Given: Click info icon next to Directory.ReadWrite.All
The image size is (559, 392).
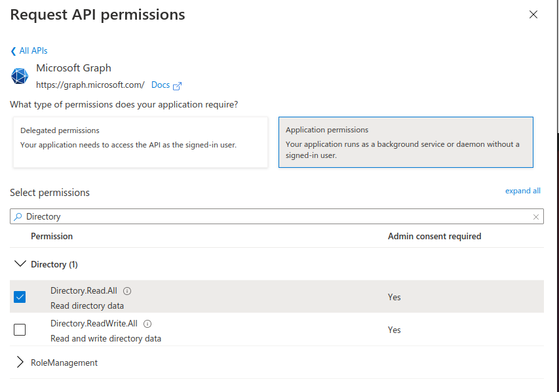Looking at the screenshot, I should coord(147,324).
